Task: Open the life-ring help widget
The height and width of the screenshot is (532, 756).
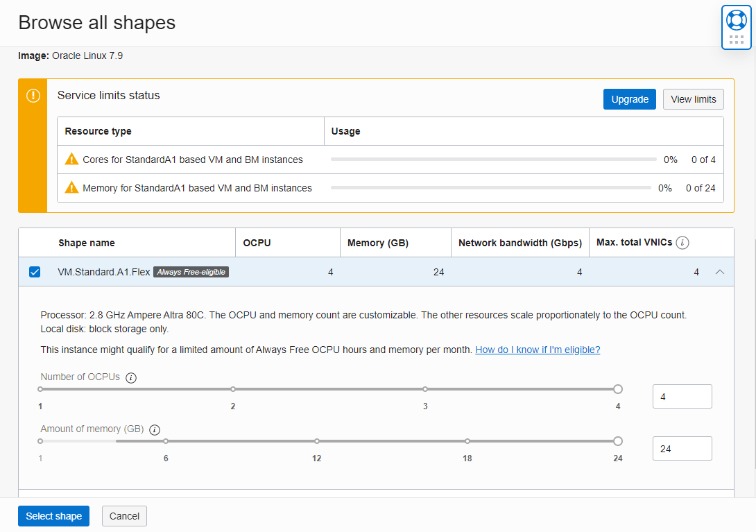Action: 736,20
